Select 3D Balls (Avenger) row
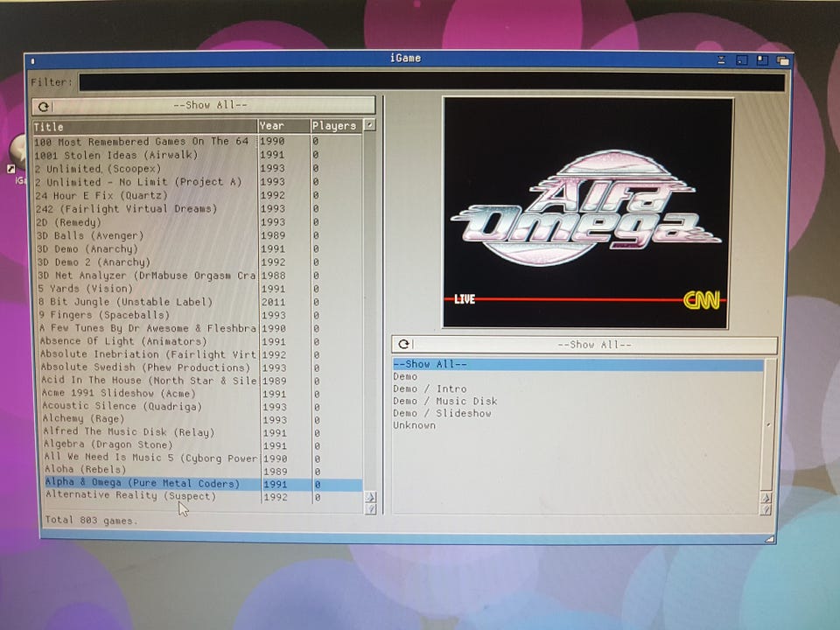The width and height of the screenshot is (840, 630). (199, 235)
